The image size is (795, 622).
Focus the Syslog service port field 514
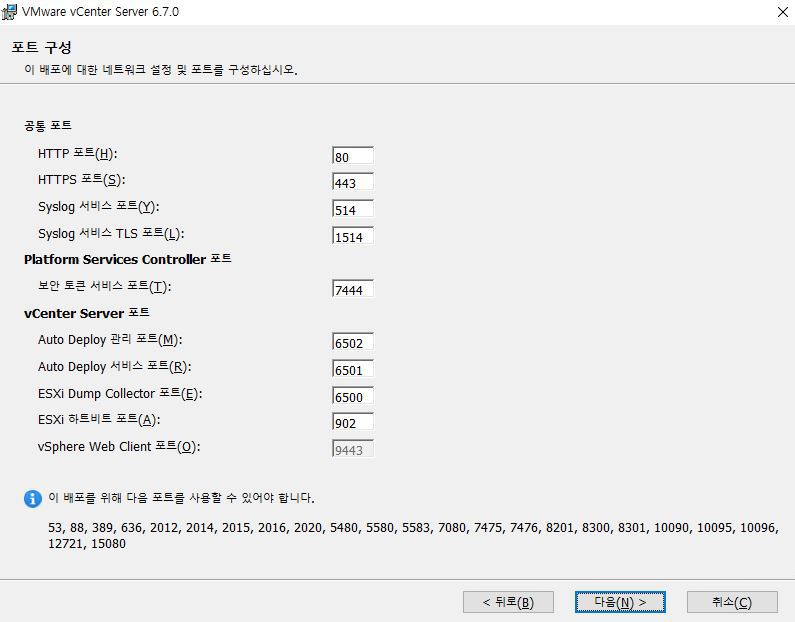tap(353, 209)
